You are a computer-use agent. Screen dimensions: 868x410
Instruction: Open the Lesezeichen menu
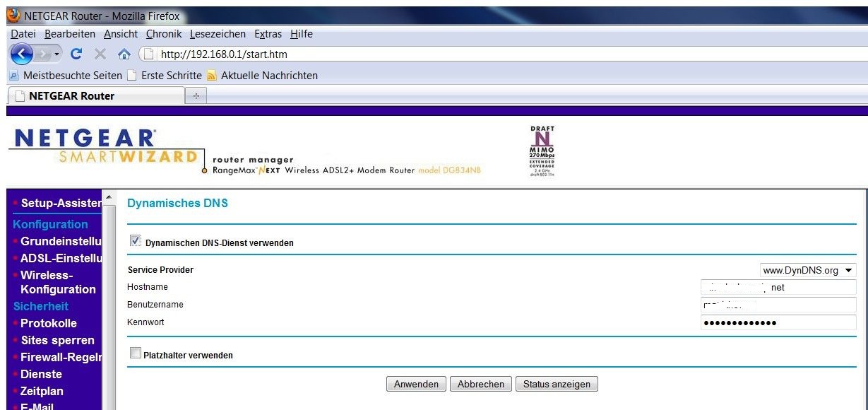(218, 34)
